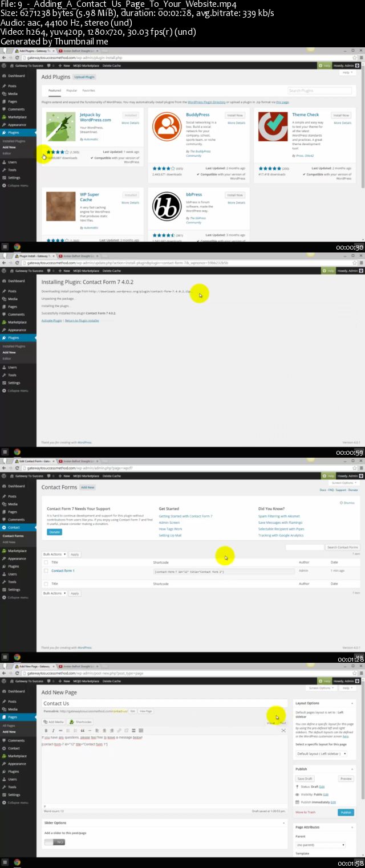Click Install Now for BuddyPress

point(236,115)
